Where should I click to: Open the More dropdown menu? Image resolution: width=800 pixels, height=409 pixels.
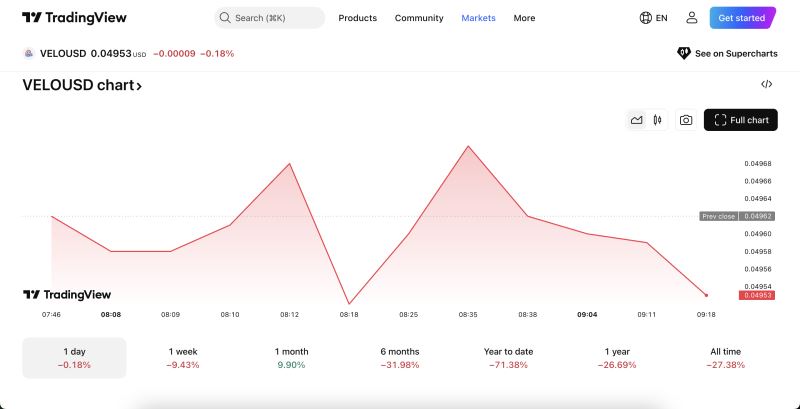[x=524, y=18]
